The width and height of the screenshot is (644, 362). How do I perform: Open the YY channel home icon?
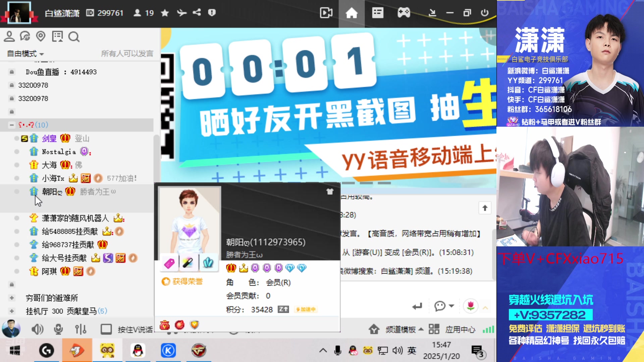(352, 13)
